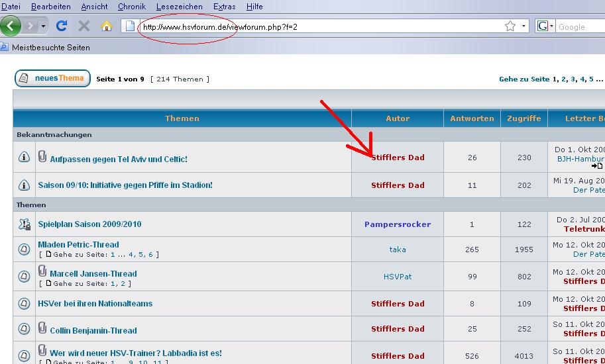This screenshot has width=605, height=364.
Task: Go to page 3 in pagination
Action: 573,79
